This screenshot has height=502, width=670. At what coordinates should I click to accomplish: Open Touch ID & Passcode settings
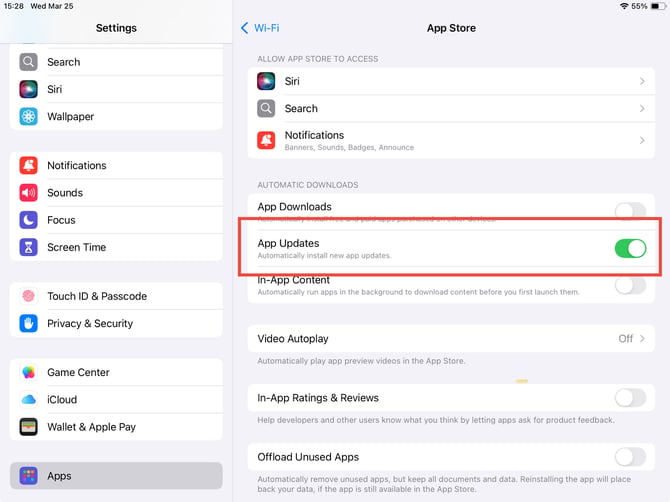pos(116,296)
